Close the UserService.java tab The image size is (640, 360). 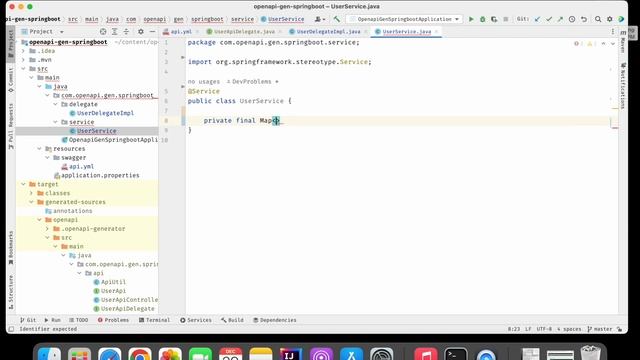tap(436, 31)
